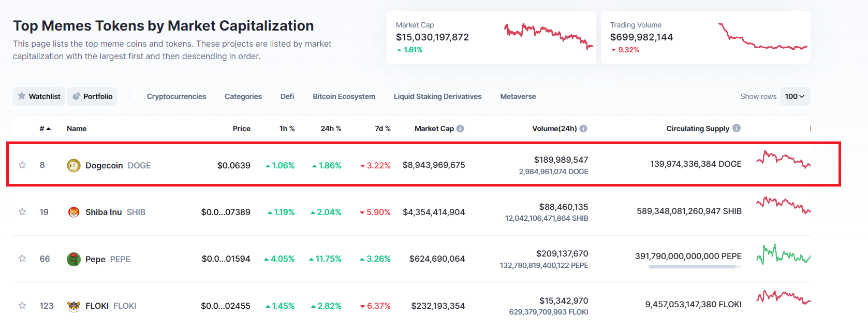This screenshot has height=328, width=868.
Task: Switch to the Metaverse tab
Action: 518,96
